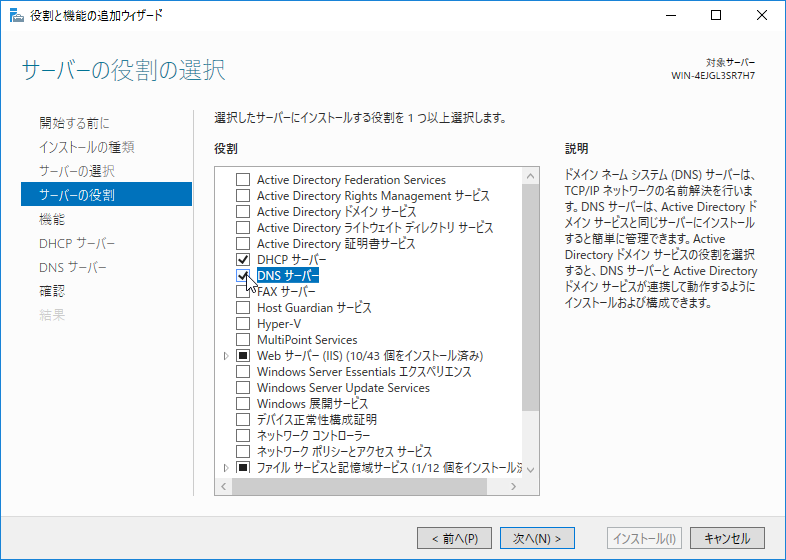Click horizontal scrollbar right arrow
Image resolution: width=786 pixels, height=560 pixels.
pyautogui.click(x=513, y=486)
